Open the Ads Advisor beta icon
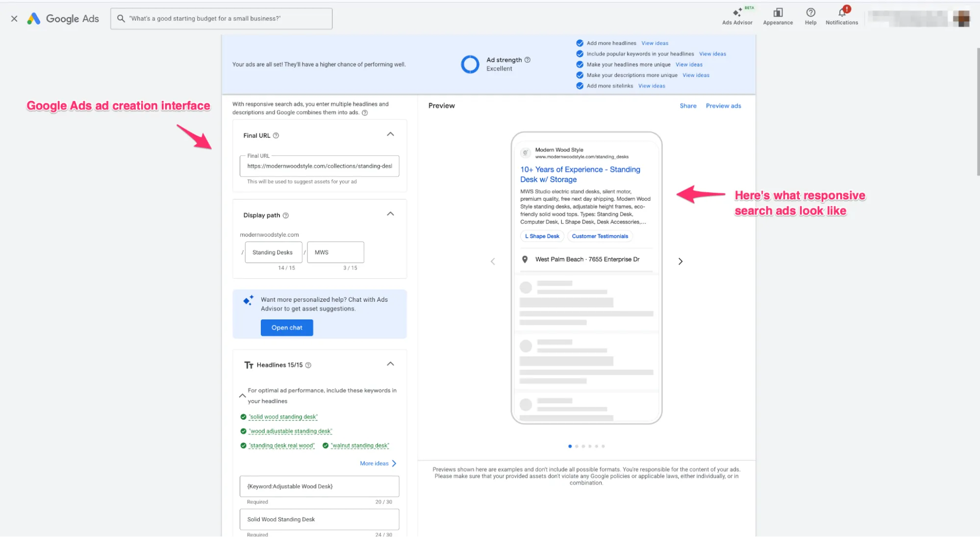Screen dimensions: 980x537 (x=737, y=13)
